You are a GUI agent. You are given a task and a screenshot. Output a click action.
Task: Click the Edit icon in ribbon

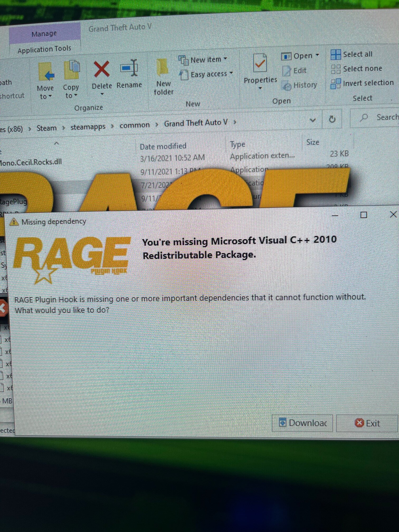tap(286, 71)
